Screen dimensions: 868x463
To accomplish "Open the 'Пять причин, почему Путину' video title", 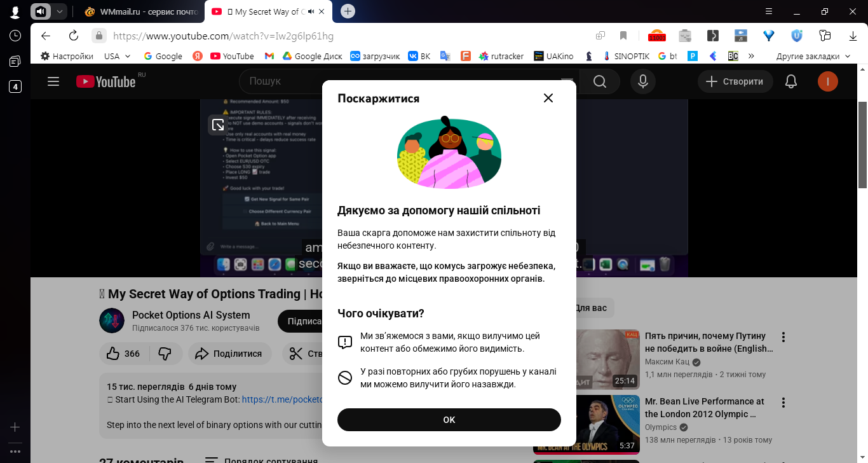I will pos(709,342).
